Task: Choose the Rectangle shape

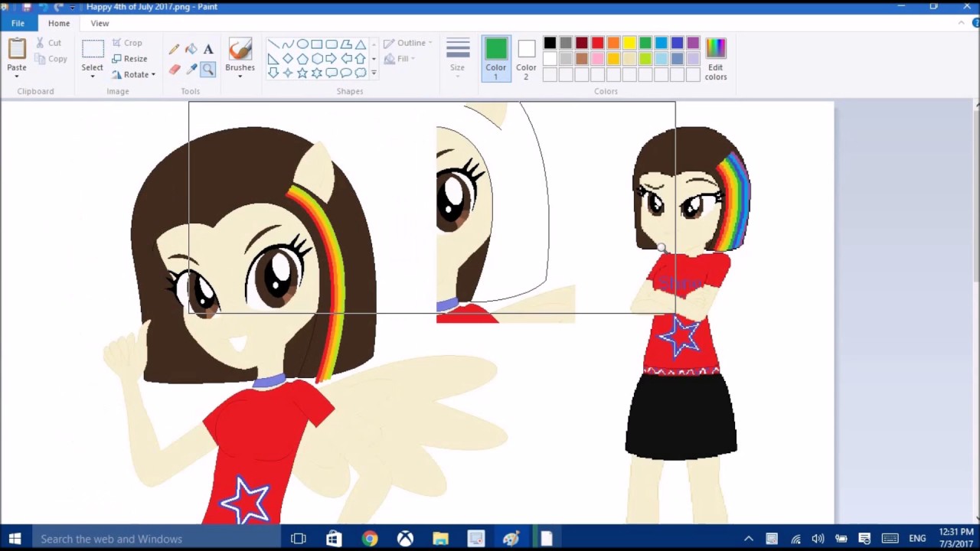Action: (x=317, y=44)
